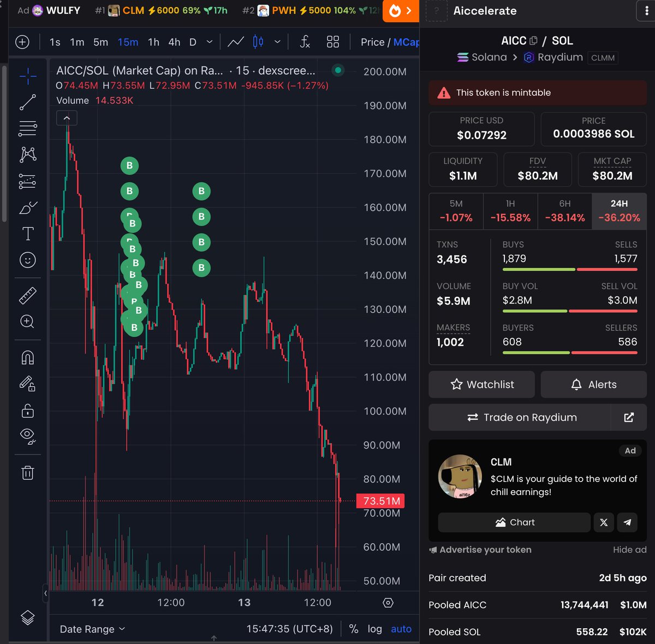Viewport: 655px width, 644px height.
Task: Activate the zoom in tool
Action: [28, 321]
